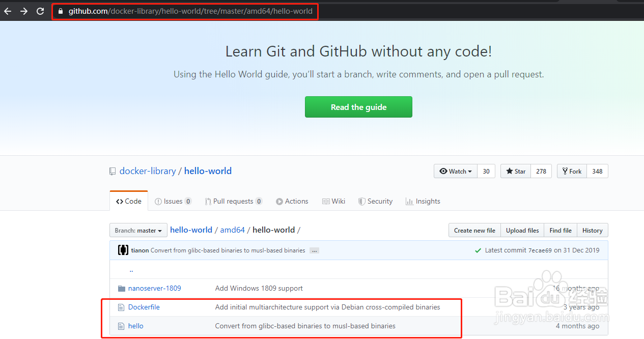Open the tianon author link
The width and height of the screenshot is (644, 339).
[140, 250]
